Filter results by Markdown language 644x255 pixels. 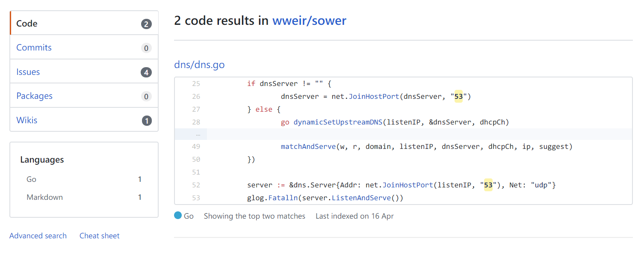(84, 197)
